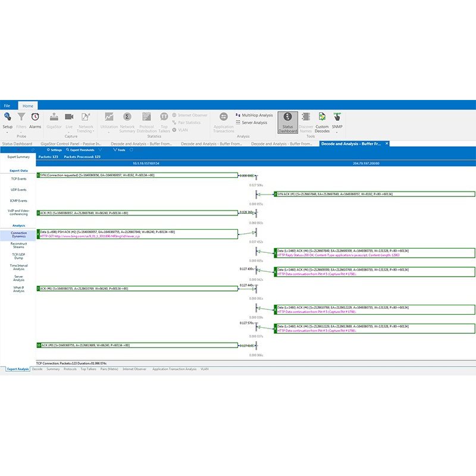Screen dimensions: 476x476
Task: Select UDP Events in sidebar
Action: coord(18,190)
